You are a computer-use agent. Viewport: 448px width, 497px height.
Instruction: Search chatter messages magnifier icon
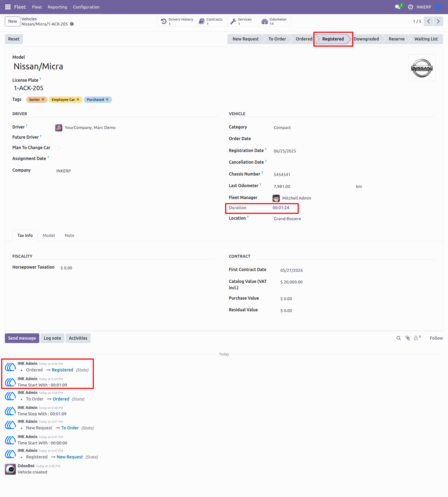tap(399, 338)
